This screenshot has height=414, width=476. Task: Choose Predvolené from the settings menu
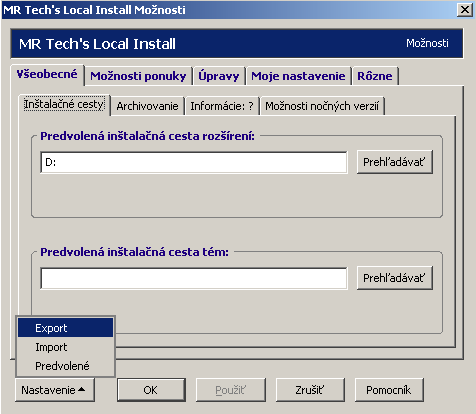point(65,366)
